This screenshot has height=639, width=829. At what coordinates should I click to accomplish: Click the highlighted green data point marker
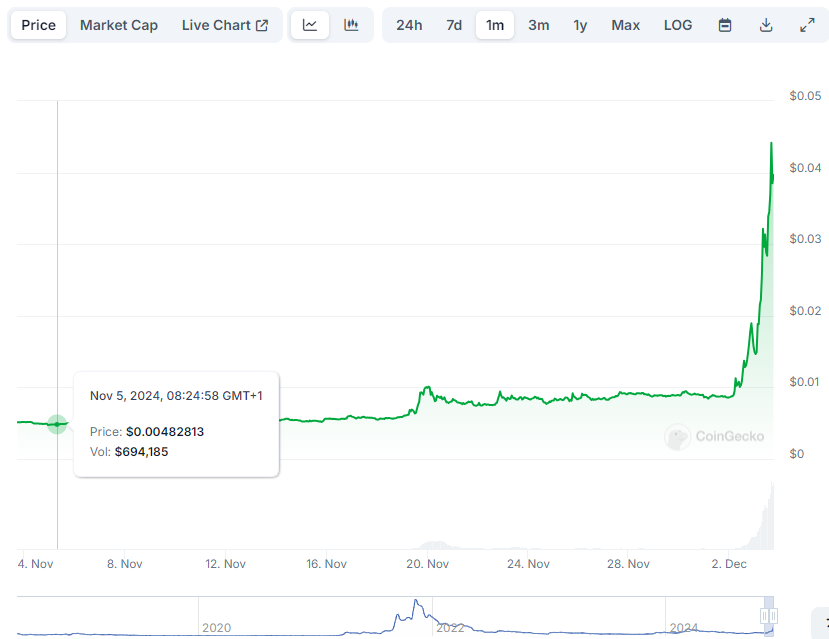pyautogui.click(x=57, y=424)
